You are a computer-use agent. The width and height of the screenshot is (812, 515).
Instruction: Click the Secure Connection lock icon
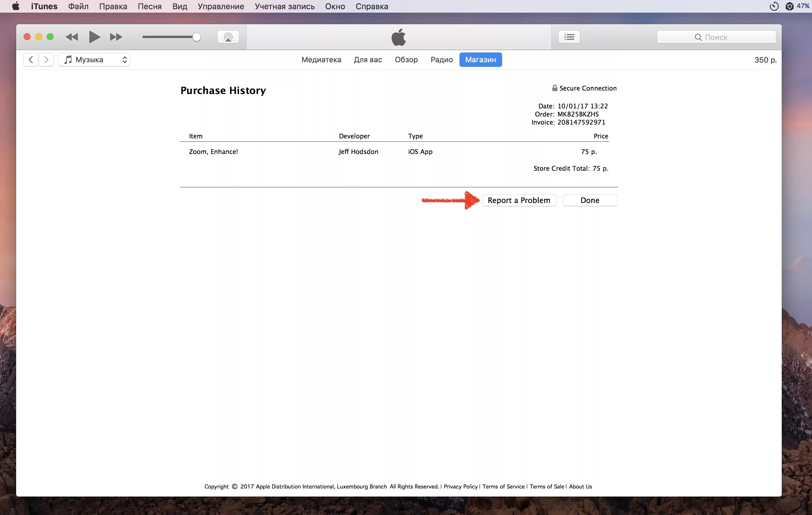[555, 88]
